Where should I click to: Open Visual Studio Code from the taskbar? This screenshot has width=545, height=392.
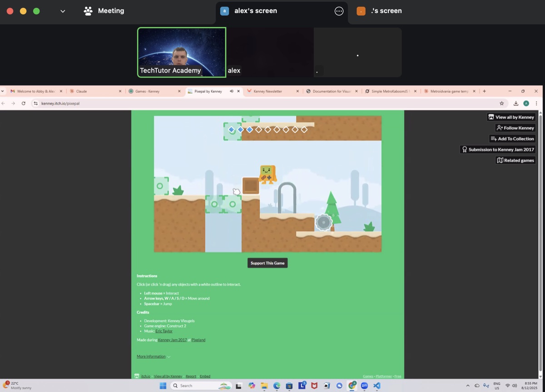click(377, 386)
